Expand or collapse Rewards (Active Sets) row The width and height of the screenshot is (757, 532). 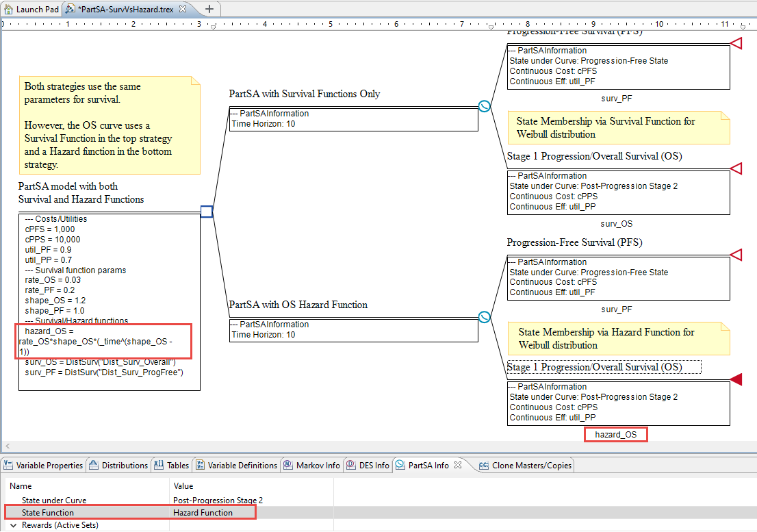13,525
